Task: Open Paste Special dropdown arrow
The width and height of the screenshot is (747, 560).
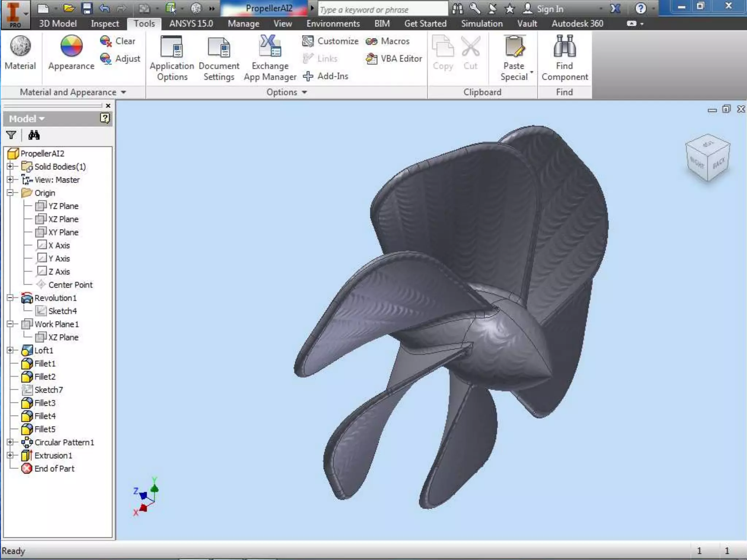Action: pos(531,72)
